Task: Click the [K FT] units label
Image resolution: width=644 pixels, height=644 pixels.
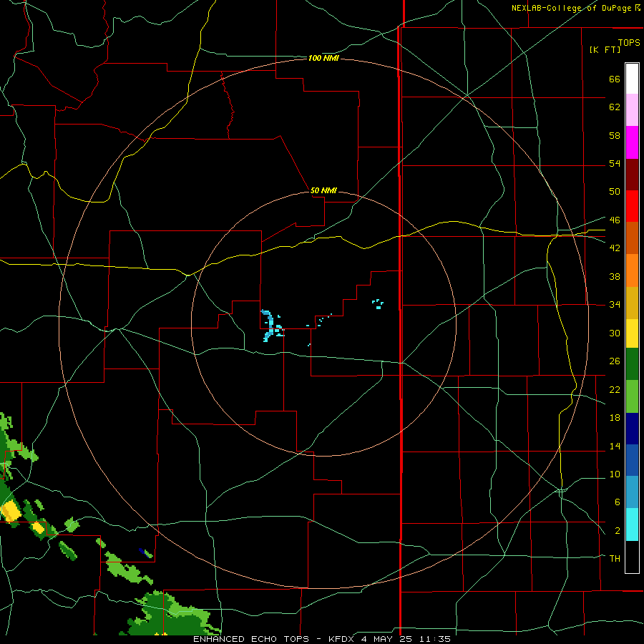Action: tap(605, 49)
